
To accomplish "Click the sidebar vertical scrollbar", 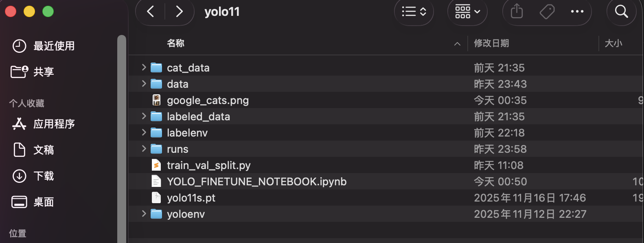I will [121, 138].
